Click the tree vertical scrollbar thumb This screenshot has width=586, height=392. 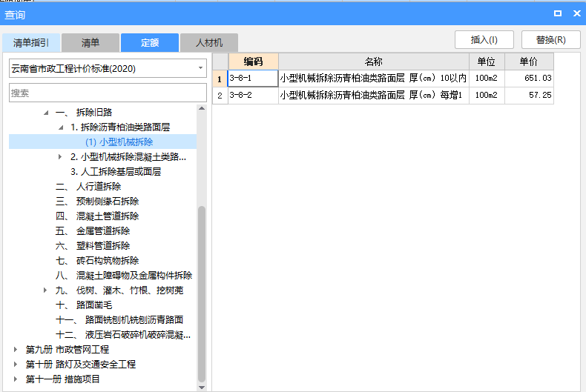(x=202, y=294)
